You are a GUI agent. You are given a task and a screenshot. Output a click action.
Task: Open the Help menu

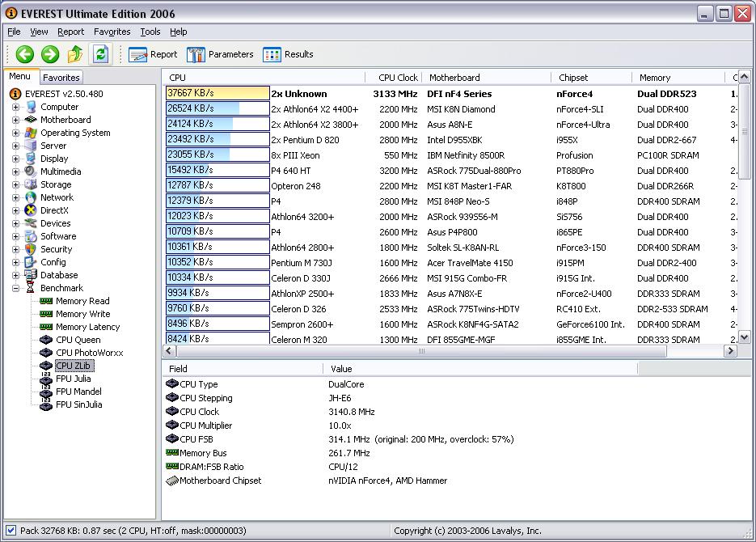(179, 32)
